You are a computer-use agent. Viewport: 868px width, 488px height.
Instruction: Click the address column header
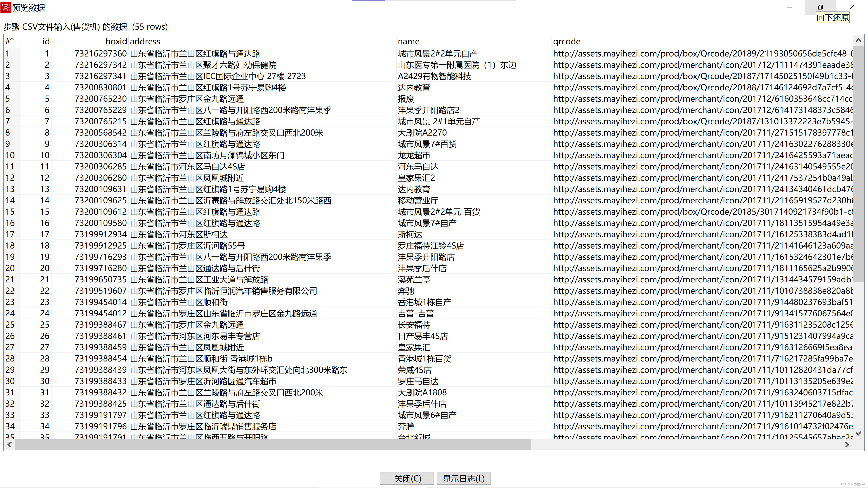pos(145,41)
